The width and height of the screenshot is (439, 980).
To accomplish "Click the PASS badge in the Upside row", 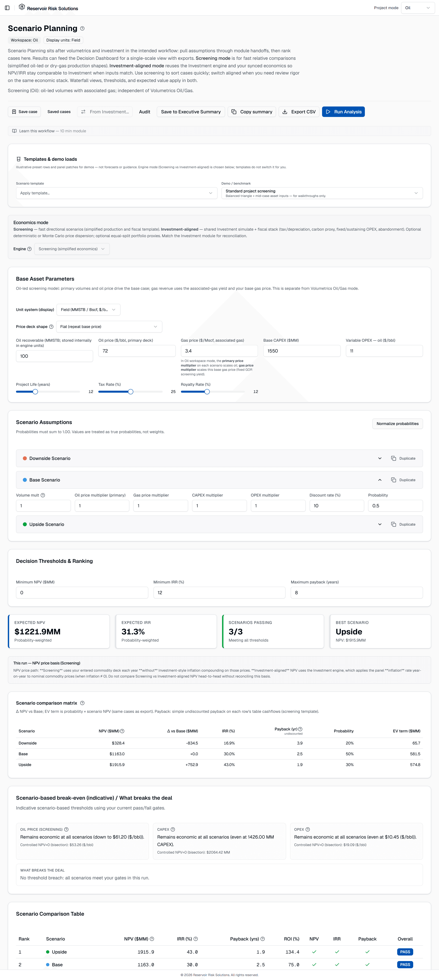I will click(x=405, y=952).
